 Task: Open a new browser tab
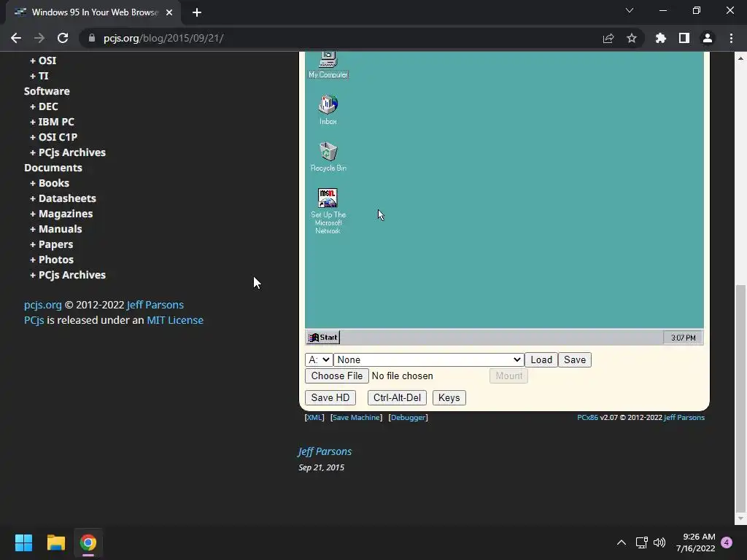point(197,12)
